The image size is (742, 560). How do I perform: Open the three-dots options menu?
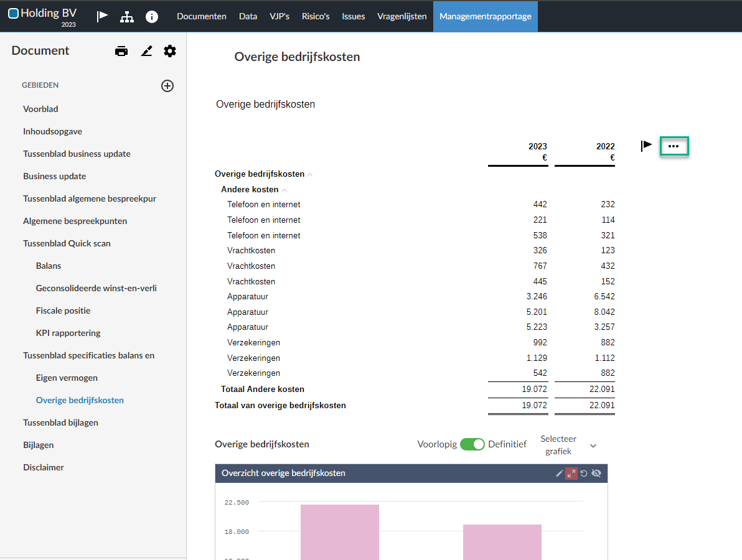pos(674,146)
